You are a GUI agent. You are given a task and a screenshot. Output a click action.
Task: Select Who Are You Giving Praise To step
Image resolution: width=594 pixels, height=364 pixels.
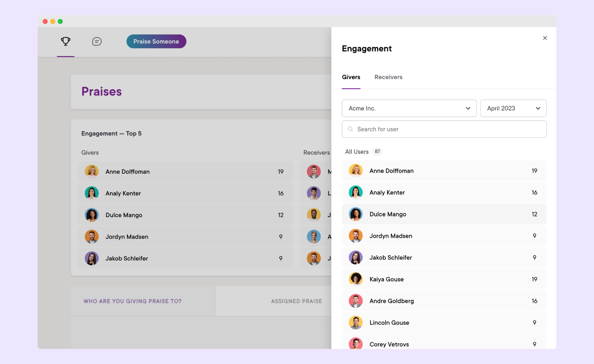pyautogui.click(x=133, y=301)
